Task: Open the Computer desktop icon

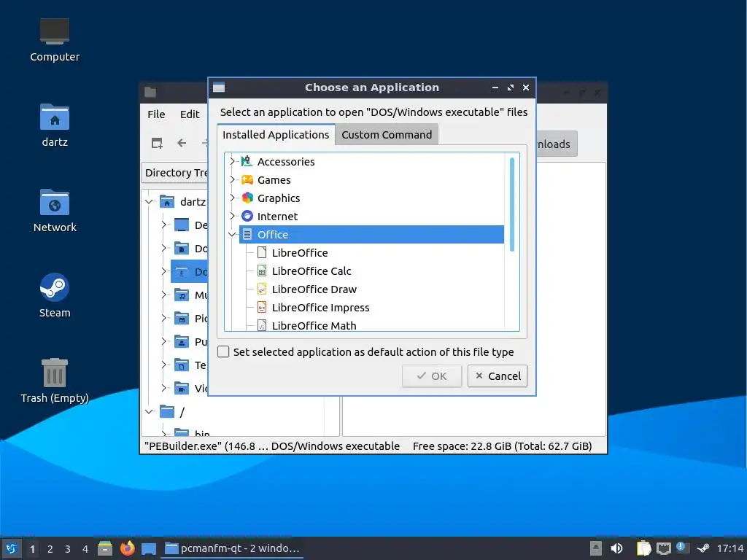Action: pos(54,41)
